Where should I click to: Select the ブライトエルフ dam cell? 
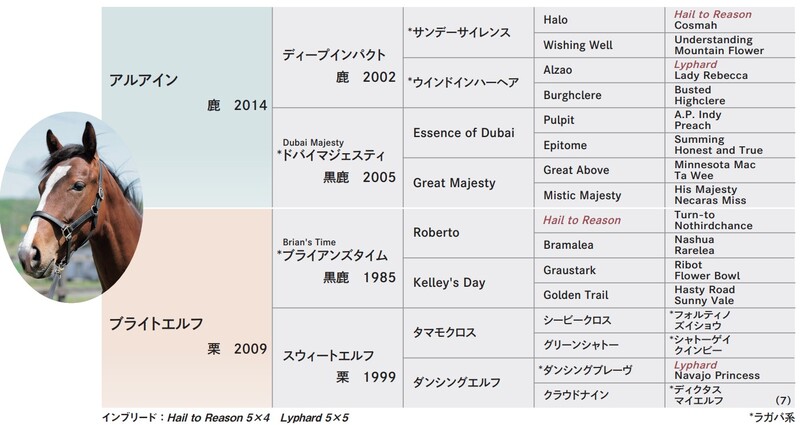pos(187,308)
